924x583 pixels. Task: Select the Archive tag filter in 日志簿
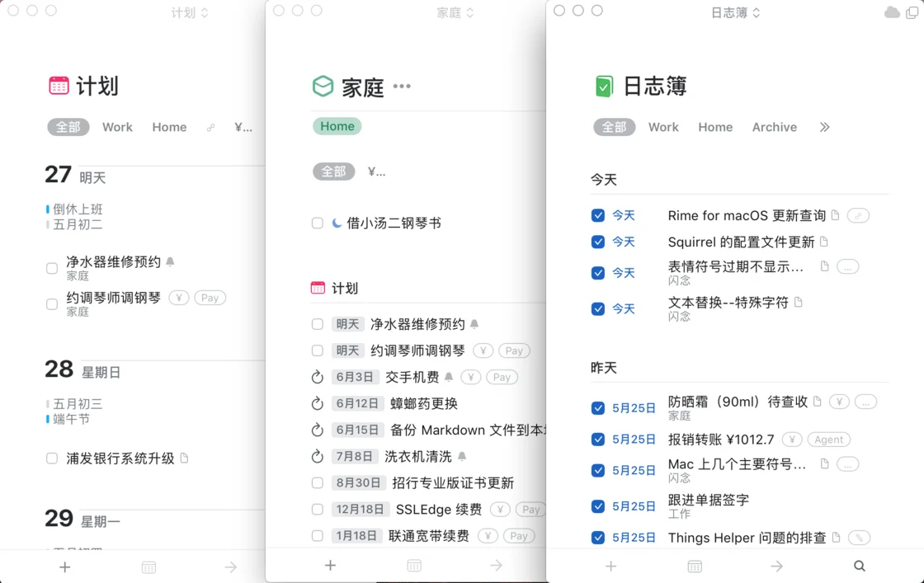(x=774, y=128)
